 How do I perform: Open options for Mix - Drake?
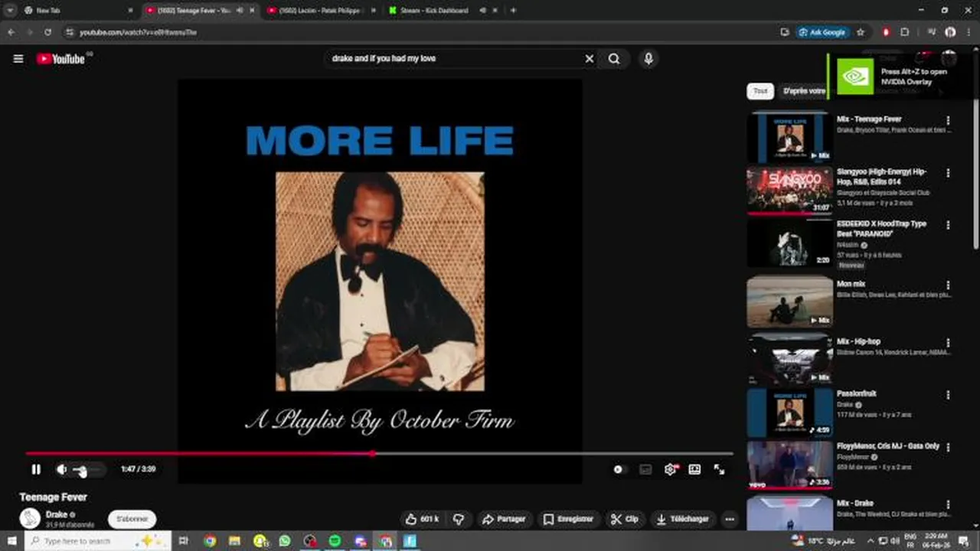click(948, 504)
